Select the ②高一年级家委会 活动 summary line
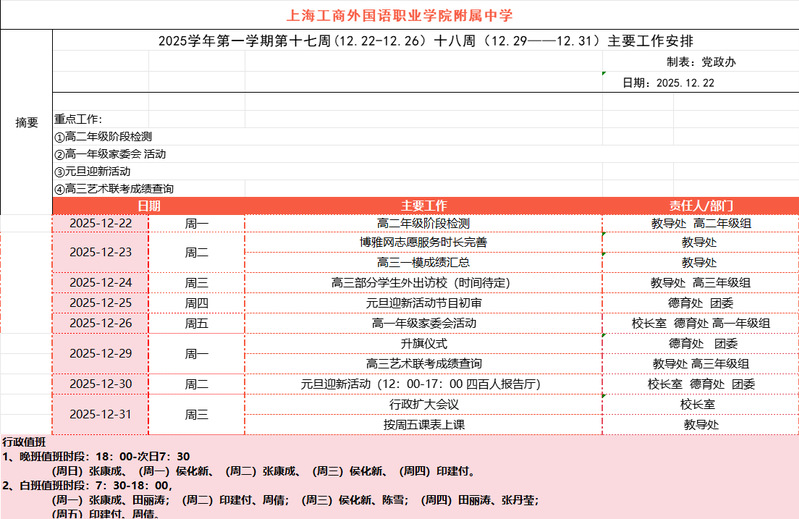Viewport: 799px width, 519px height. (110, 154)
